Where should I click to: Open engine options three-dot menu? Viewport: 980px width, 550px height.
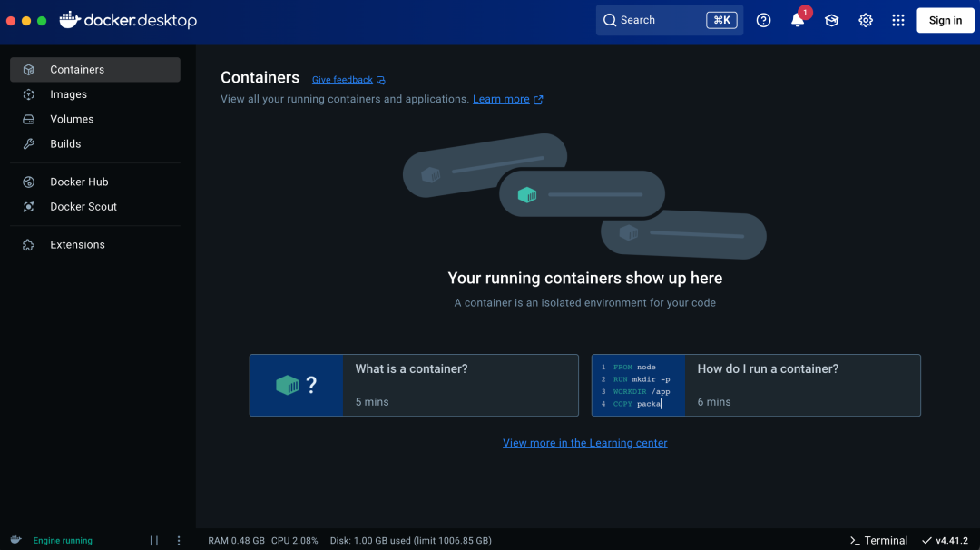[179, 541]
